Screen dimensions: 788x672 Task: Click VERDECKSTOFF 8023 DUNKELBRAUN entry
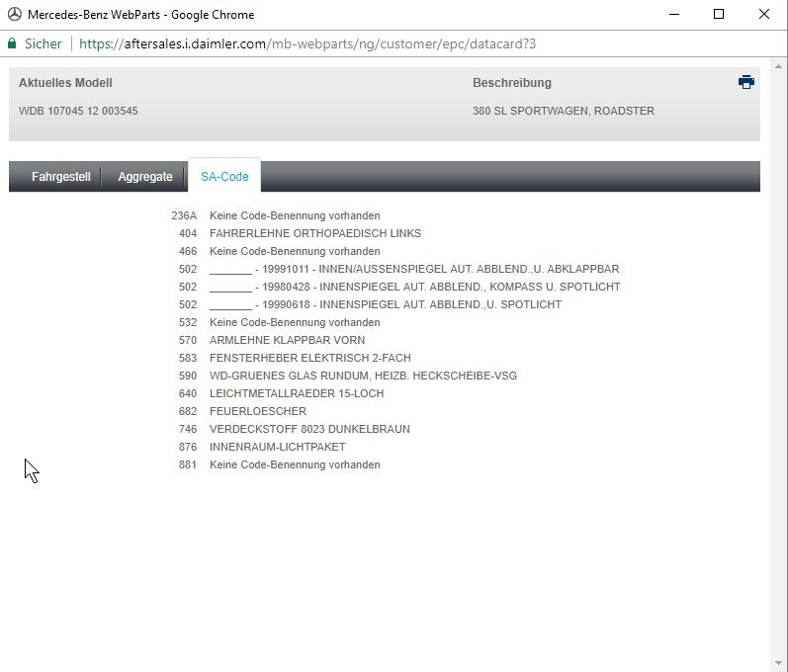pyautogui.click(x=308, y=429)
